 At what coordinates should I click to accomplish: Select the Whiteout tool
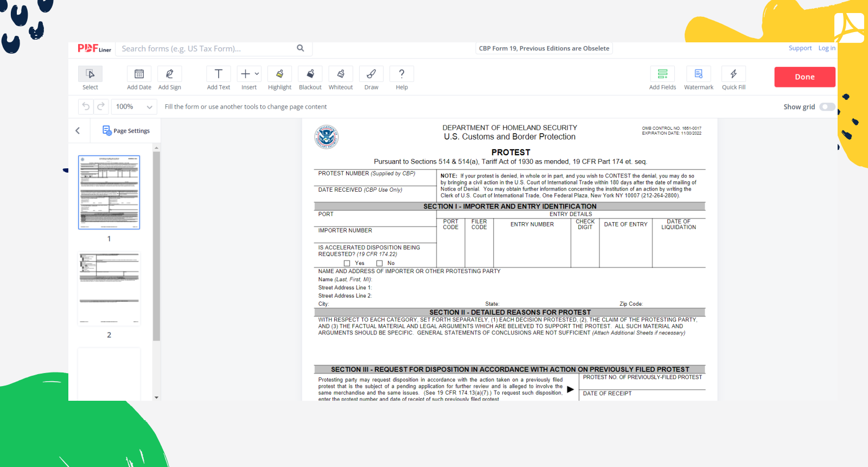click(341, 74)
